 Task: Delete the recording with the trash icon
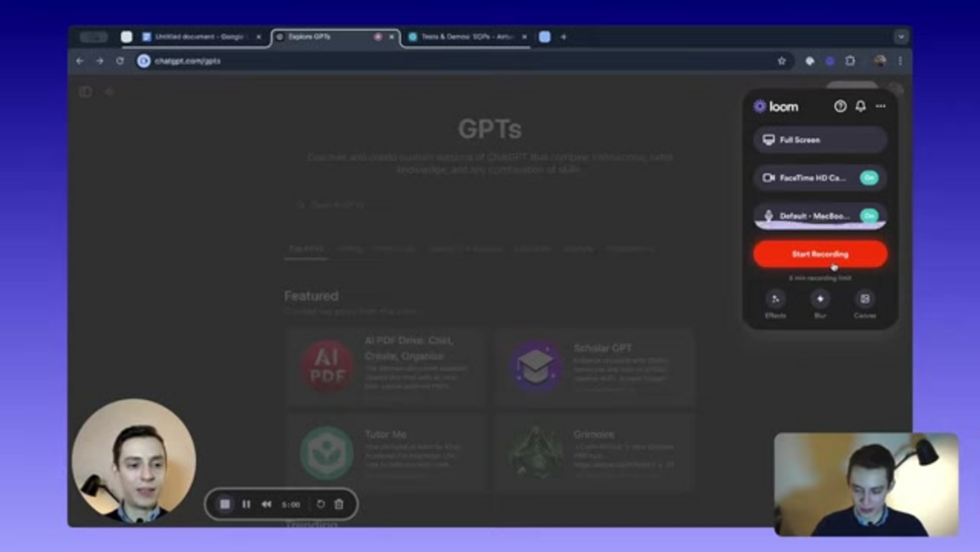coord(339,504)
